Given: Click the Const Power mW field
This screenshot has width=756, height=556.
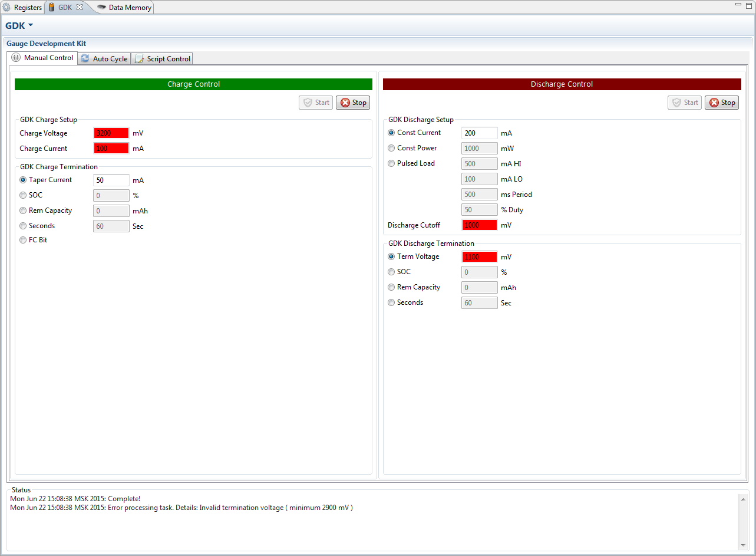Looking at the screenshot, I should click(480, 149).
